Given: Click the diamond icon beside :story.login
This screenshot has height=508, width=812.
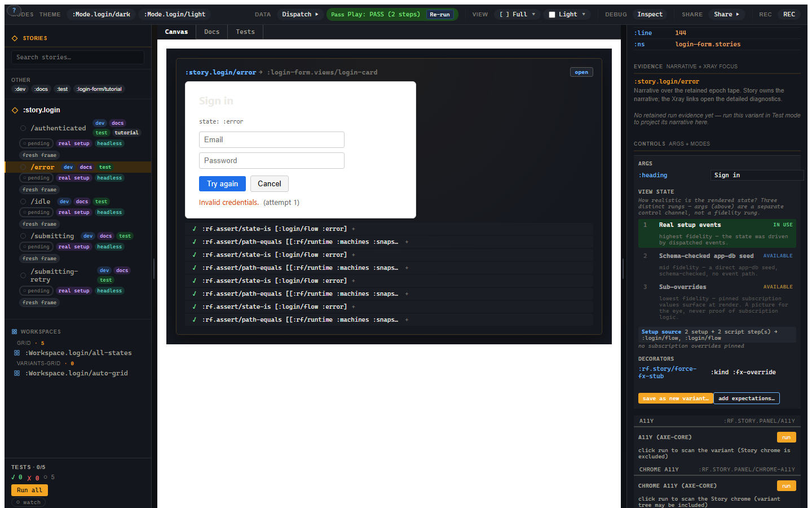Looking at the screenshot, I should click(15, 110).
